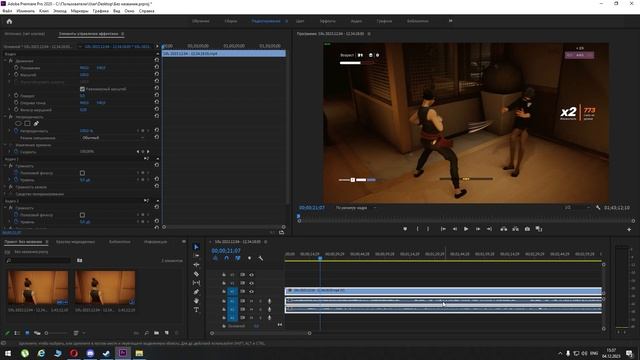640x360 pixels.
Task: Lock video track V2
Action: 224,283
